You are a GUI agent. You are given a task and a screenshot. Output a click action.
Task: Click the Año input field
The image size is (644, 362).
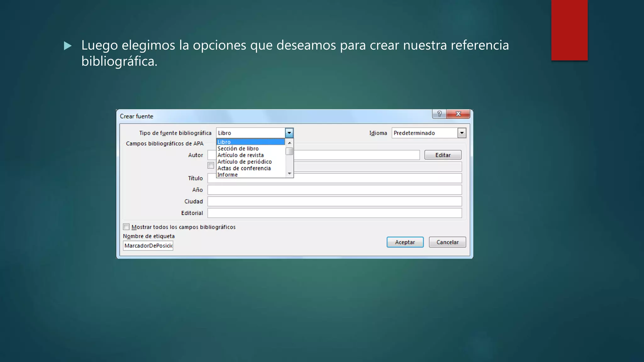tap(334, 190)
